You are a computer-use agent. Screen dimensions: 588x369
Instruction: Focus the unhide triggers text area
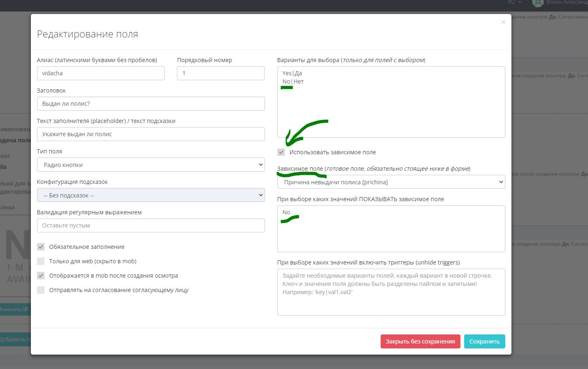tap(391, 292)
